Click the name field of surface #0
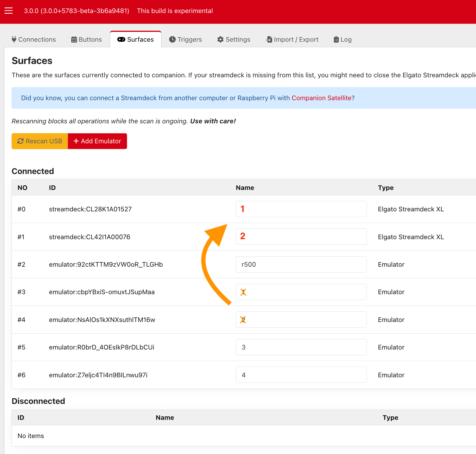476x454 pixels. pos(301,209)
